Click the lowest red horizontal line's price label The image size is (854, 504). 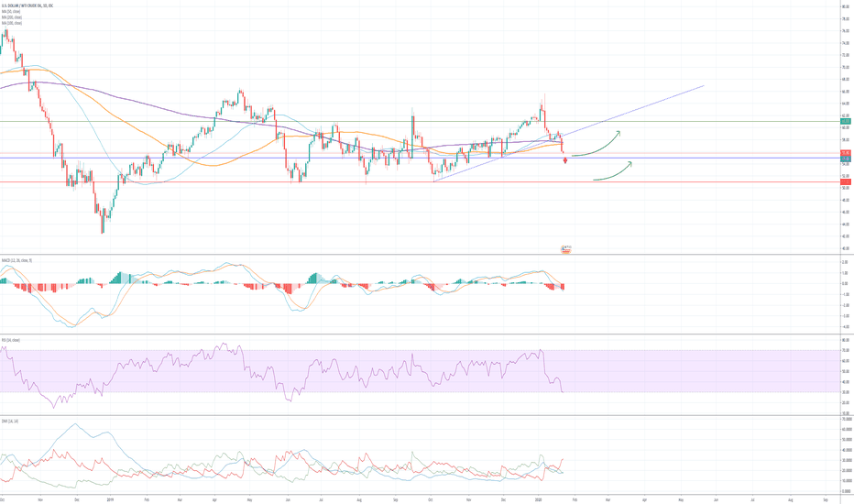[x=846, y=181]
